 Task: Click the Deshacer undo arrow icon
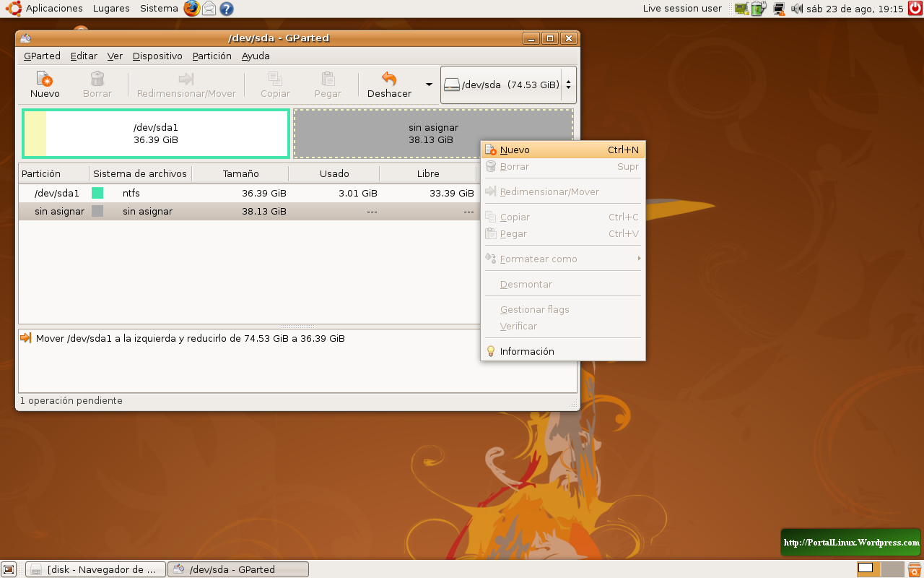click(389, 79)
